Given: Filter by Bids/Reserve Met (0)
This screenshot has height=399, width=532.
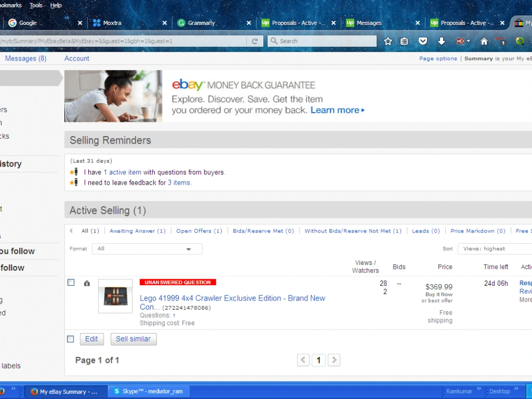Looking at the screenshot, I should point(263,231).
